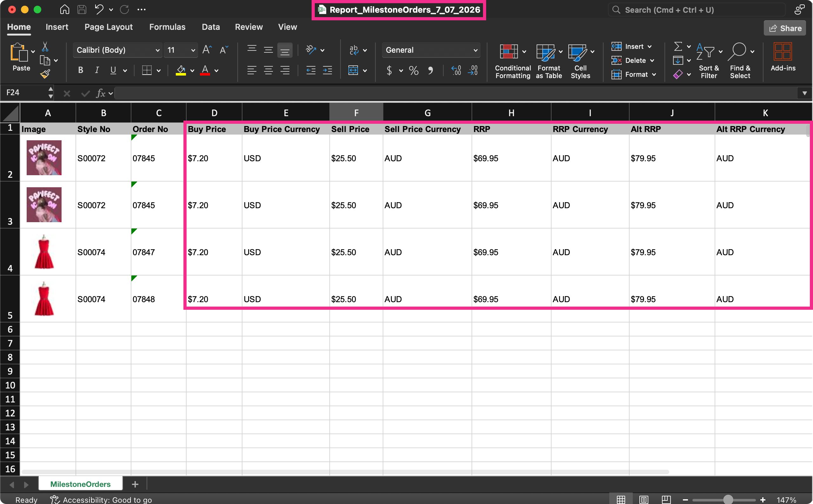Click the share-collaborators icon at top right
The height and width of the screenshot is (504, 813).
pos(800,9)
